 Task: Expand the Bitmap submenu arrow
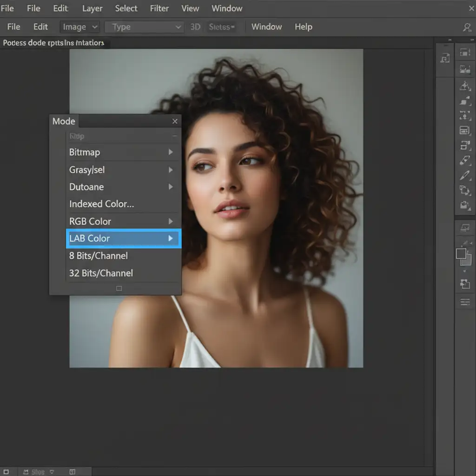[171, 152]
